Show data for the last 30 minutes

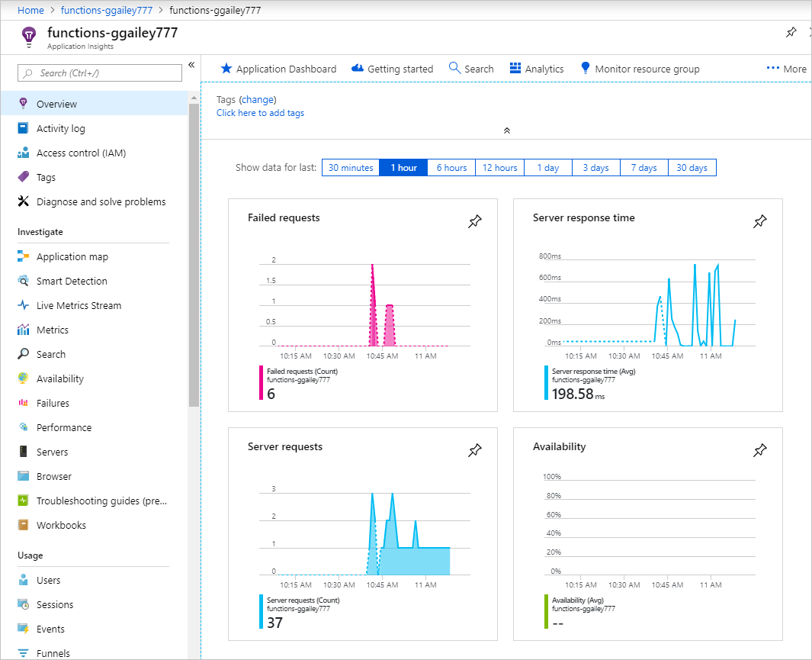(350, 167)
